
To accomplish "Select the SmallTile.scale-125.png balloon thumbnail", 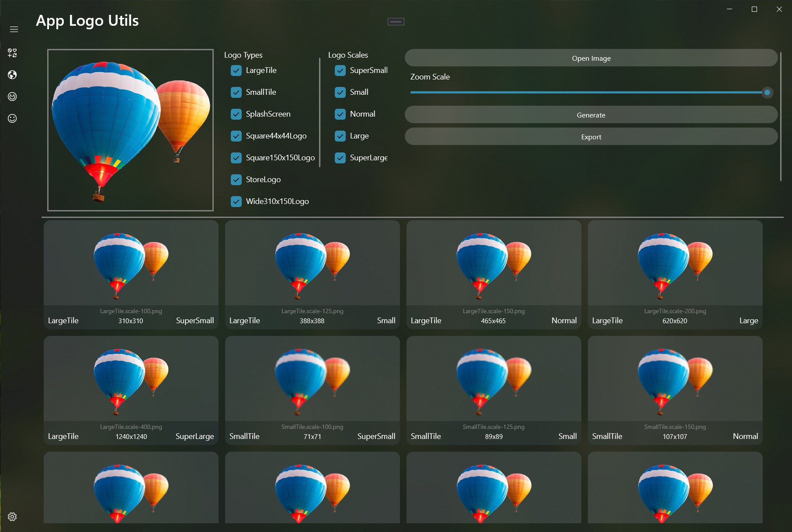I will click(494, 382).
